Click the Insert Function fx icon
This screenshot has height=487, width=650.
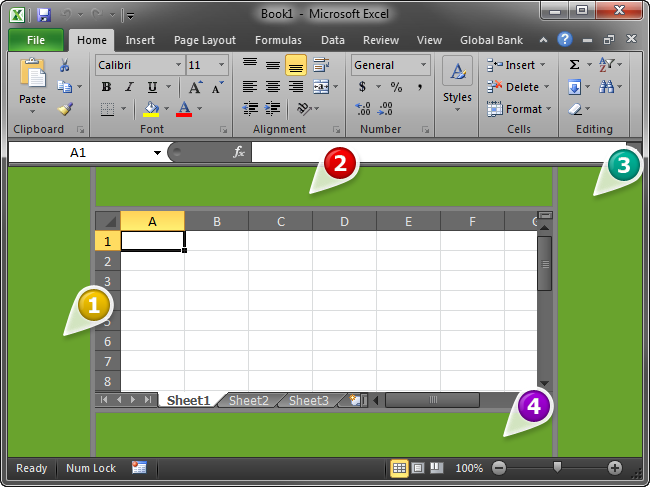(239, 152)
